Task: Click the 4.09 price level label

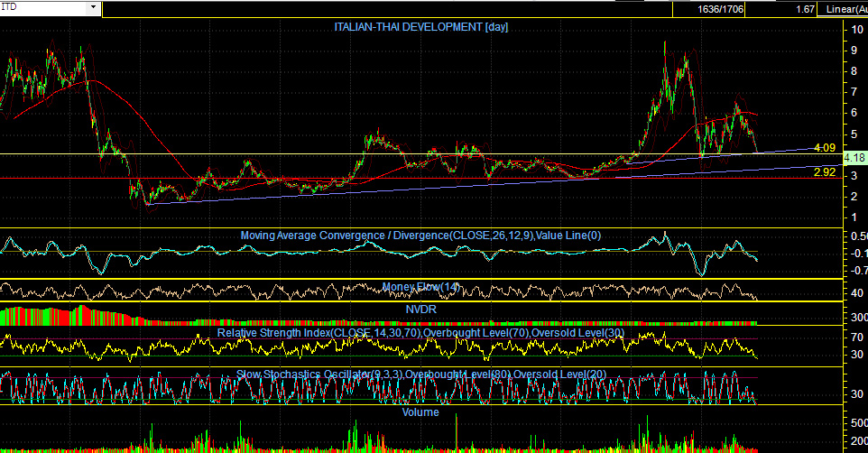Action: point(825,148)
